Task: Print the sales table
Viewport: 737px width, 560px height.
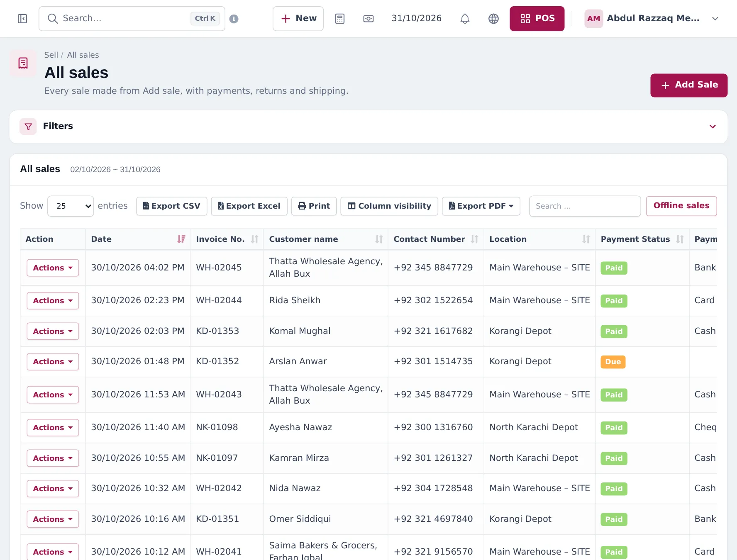Action: pyautogui.click(x=314, y=206)
